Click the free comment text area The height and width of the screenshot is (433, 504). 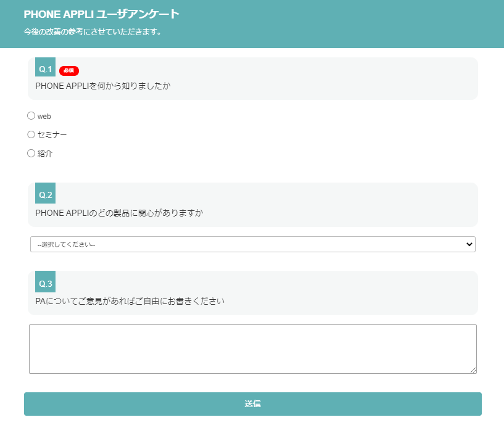click(x=253, y=349)
